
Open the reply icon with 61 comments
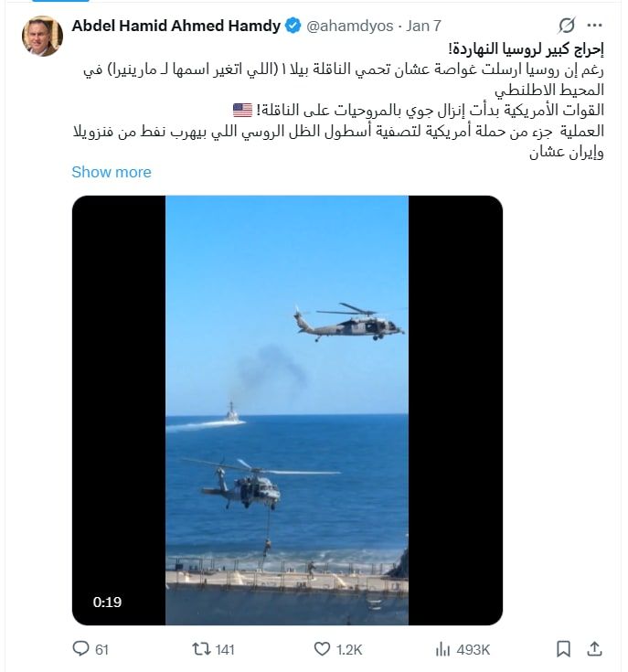coord(80,649)
